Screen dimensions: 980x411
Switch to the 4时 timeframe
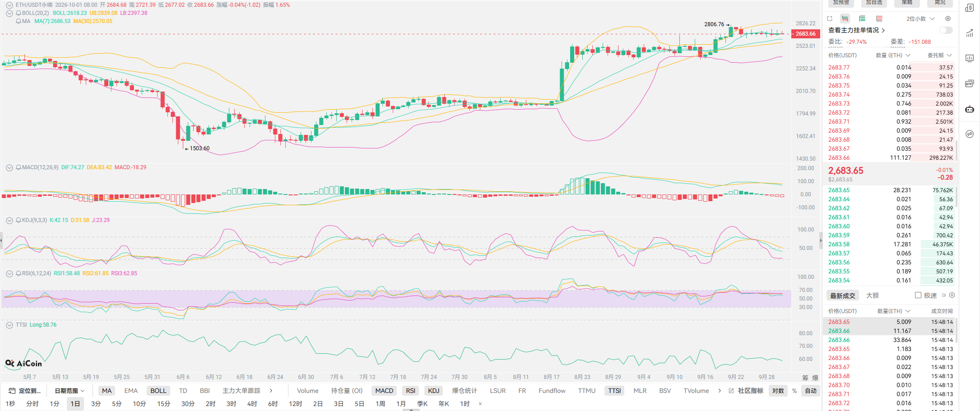(x=252, y=404)
